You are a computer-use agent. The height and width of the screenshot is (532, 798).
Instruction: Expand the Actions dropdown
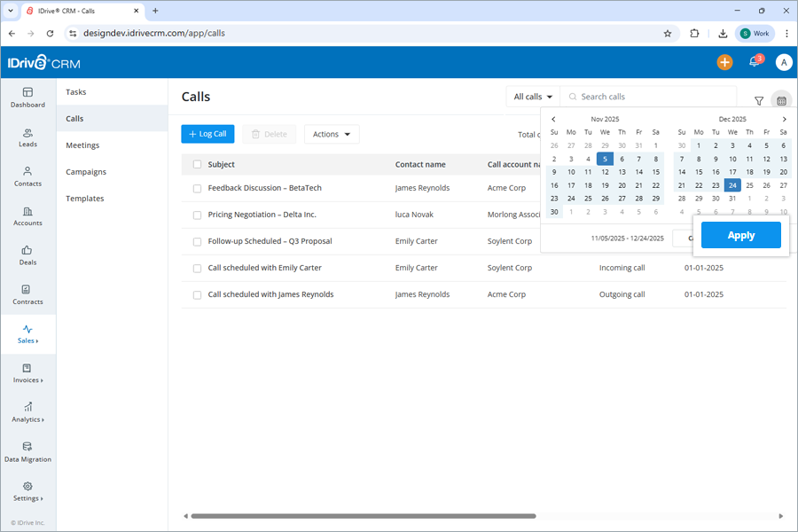coord(331,134)
